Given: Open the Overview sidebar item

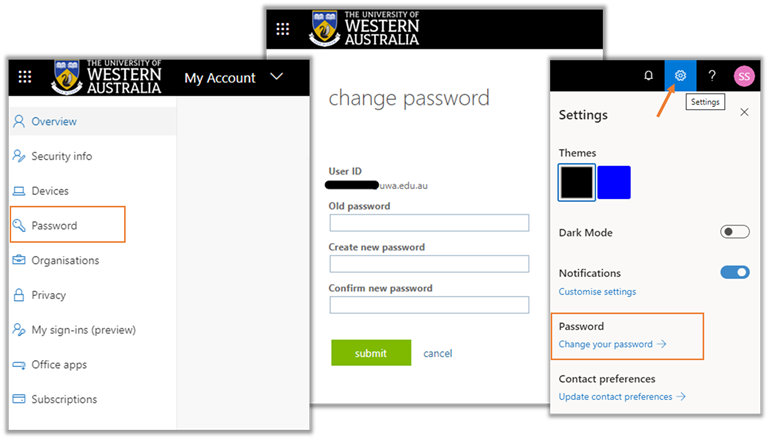Looking at the screenshot, I should 54,122.
